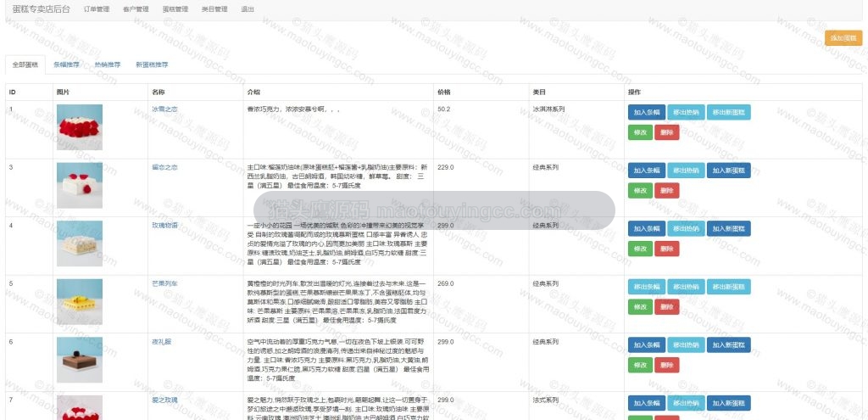Click 删除 for 芒果列车
The height and width of the screenshot is (420, 868).
[x=666, y=307]
